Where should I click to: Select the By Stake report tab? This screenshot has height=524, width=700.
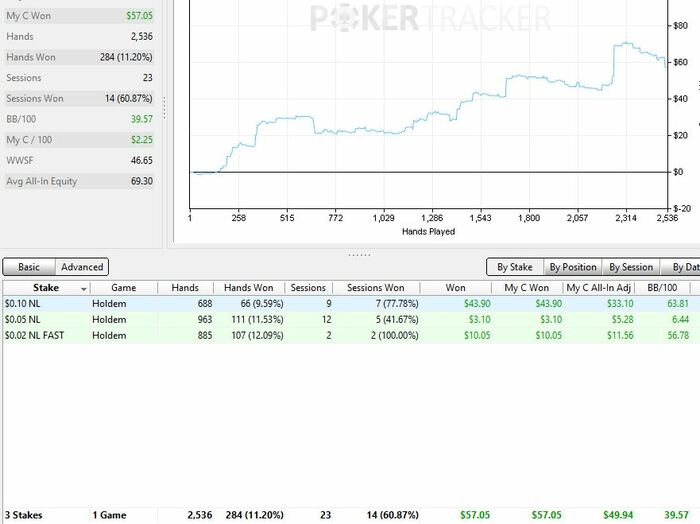pos(515,267)
